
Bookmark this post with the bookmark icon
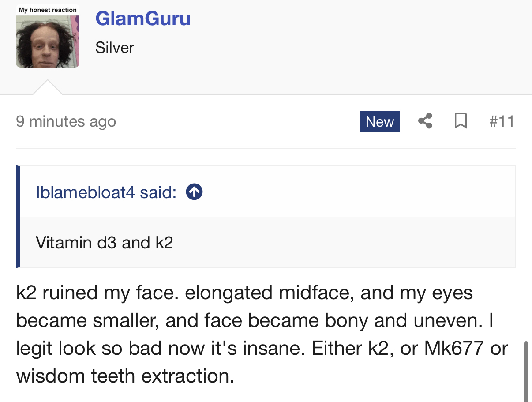point(461,121)
